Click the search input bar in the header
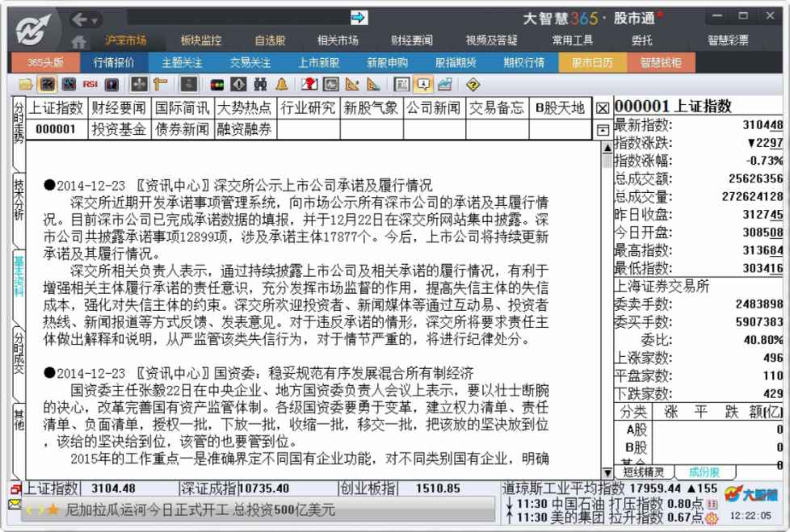Viewport: 790px width, 532px height. [237, 18]
